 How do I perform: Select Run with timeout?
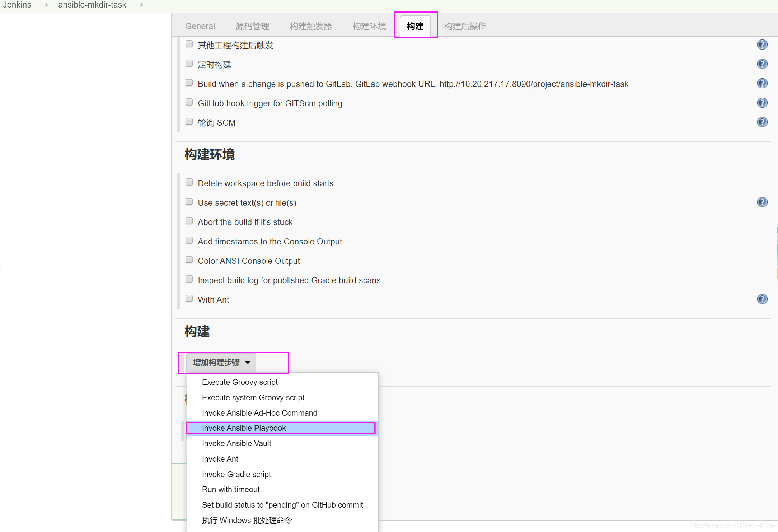[x=282, y=489]
